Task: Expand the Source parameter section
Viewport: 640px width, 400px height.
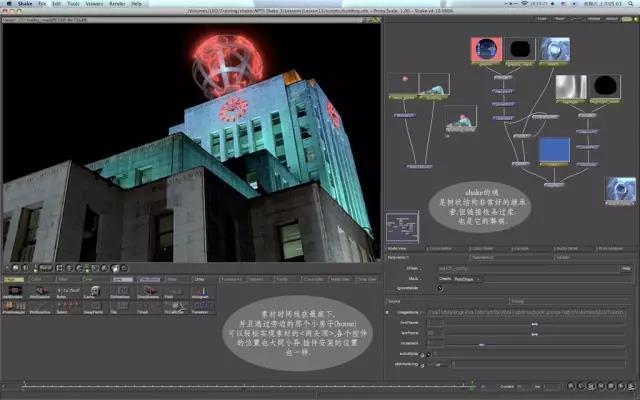Action: coord(447,301)
